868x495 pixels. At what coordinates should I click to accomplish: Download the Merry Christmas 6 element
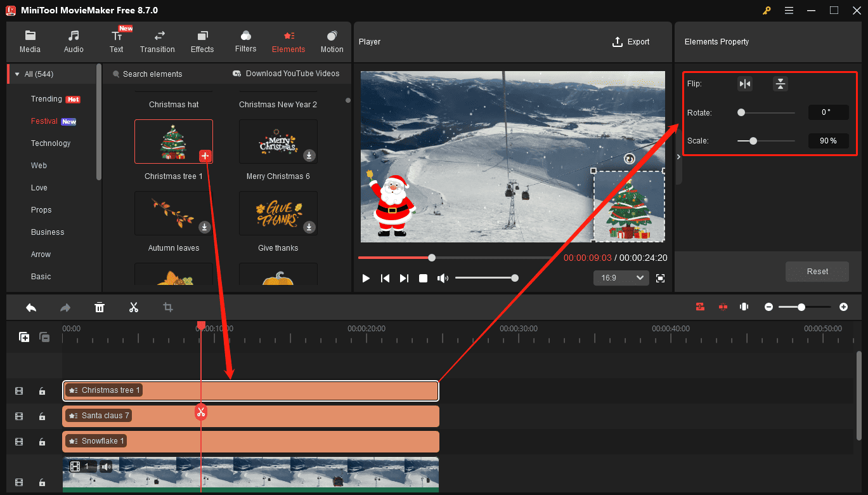[309, 155]
